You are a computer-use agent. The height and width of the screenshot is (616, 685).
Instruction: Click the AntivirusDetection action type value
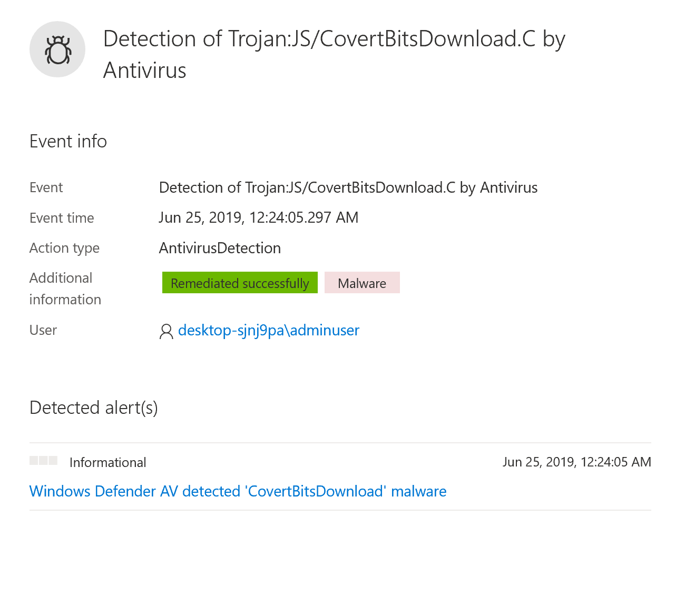pos(220,248)
